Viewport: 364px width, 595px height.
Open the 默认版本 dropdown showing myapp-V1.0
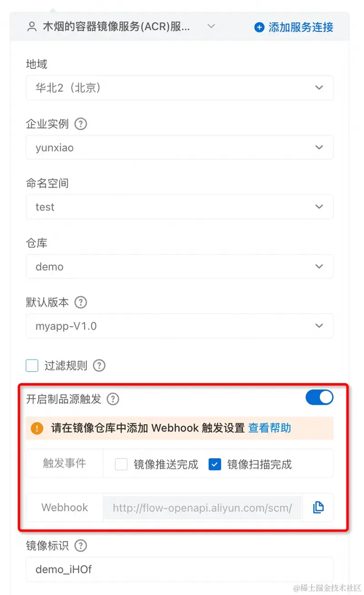(x=179, y=326)
